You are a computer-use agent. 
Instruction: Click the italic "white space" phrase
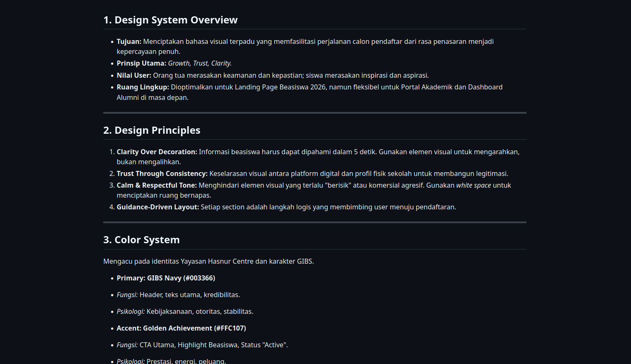pyautogui.click(x=473, y=186)
